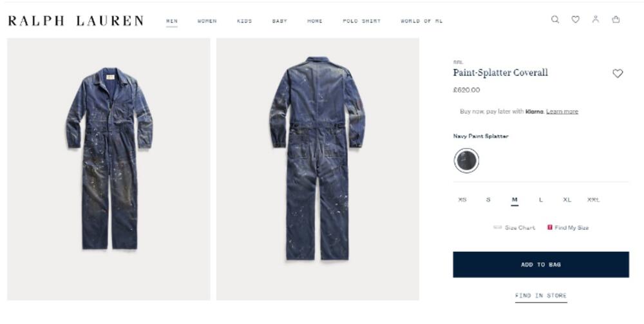The image size is (644, 324).
Task: Open wishlist heart icon in header
Action: (575, 19)
